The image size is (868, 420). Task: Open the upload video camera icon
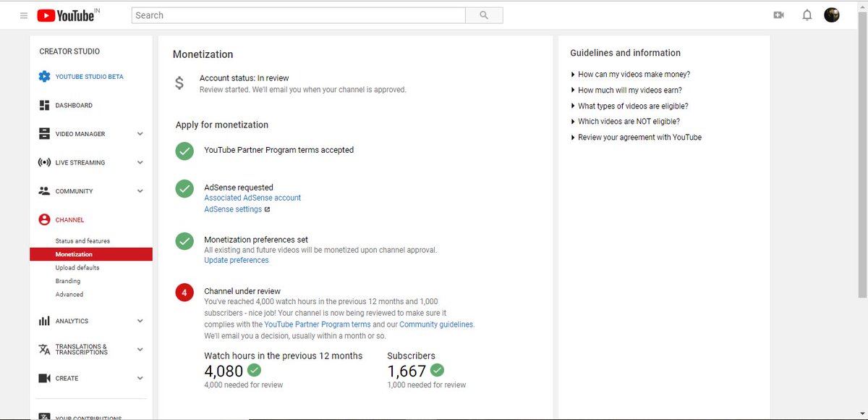click(779, 15)
